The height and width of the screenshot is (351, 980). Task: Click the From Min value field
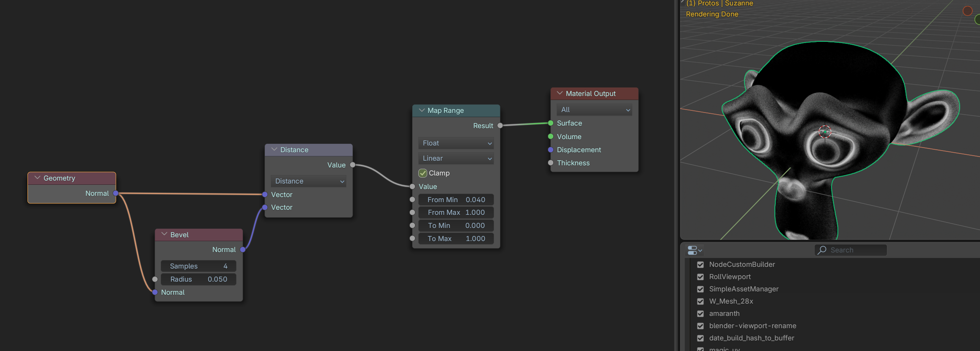456,200
